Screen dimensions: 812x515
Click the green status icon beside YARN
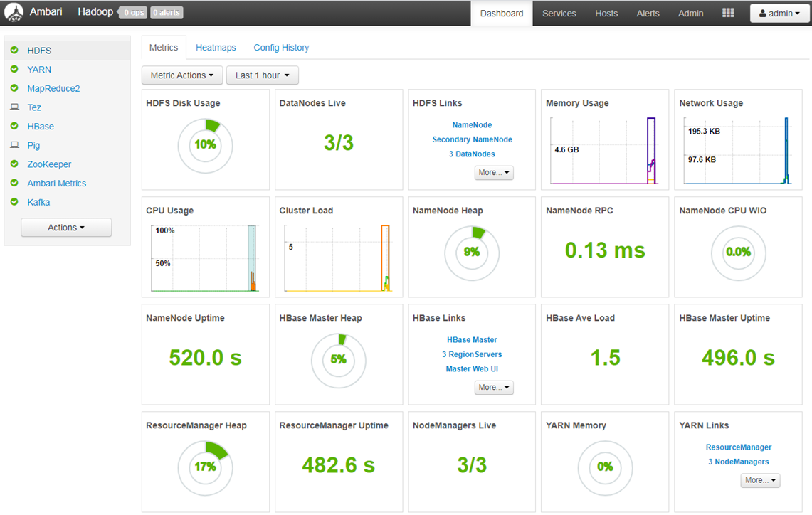[14, 70]
